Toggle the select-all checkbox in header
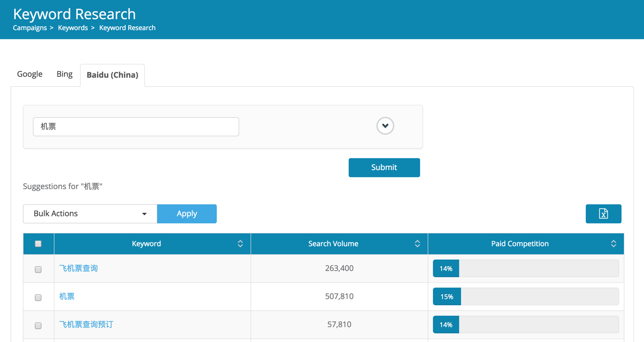Screen dimensions: 644x342 tap(38, 244)
